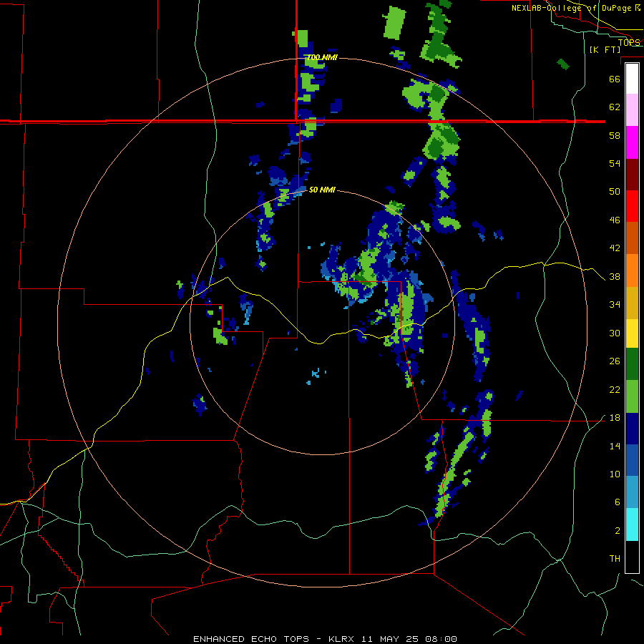
Task: Click the "26" scale label
Action: point(615,361)
